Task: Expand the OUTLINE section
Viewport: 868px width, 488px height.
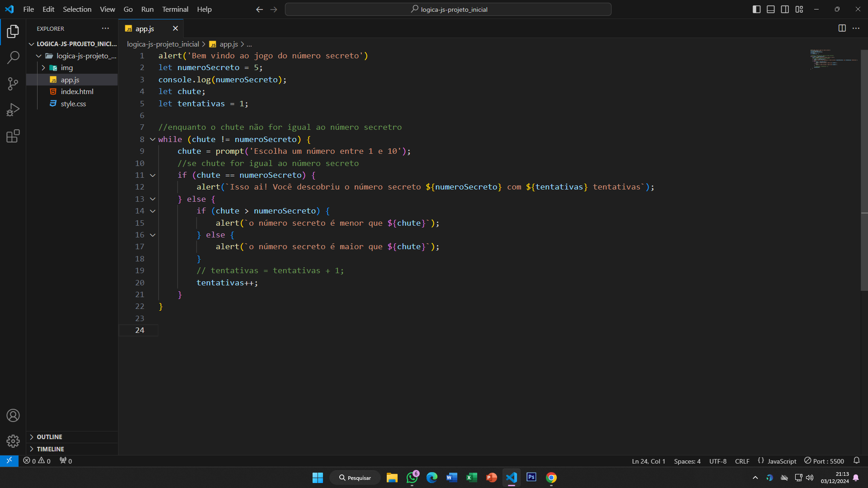Action: [x=72, y=437]
